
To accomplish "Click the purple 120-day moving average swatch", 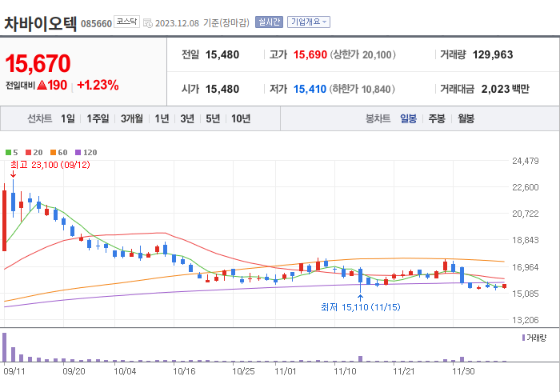I will coord(78,153).
